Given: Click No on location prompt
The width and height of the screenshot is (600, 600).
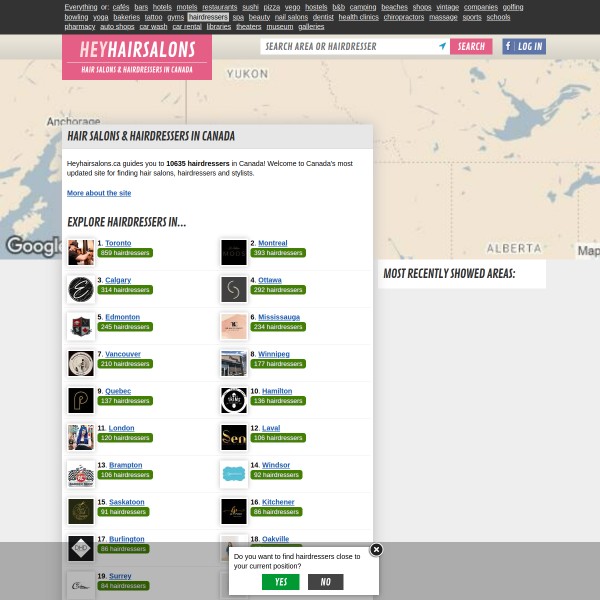Looking at the screenshot, I should [326, 582].
